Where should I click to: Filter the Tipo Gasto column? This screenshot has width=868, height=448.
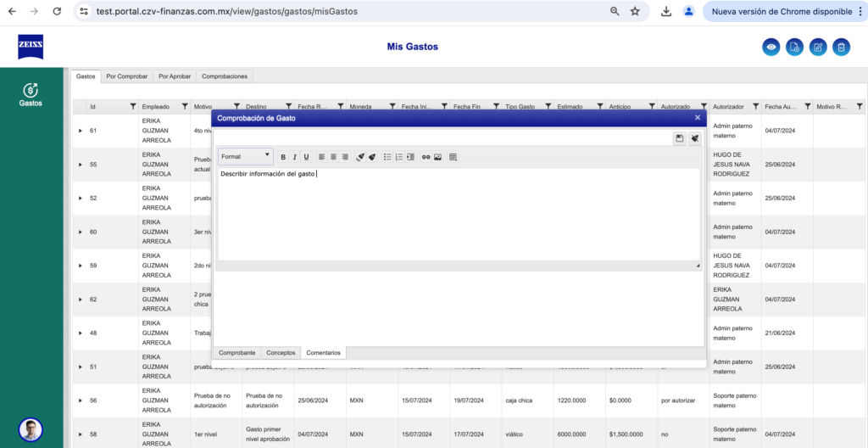[x=548, y=106]
